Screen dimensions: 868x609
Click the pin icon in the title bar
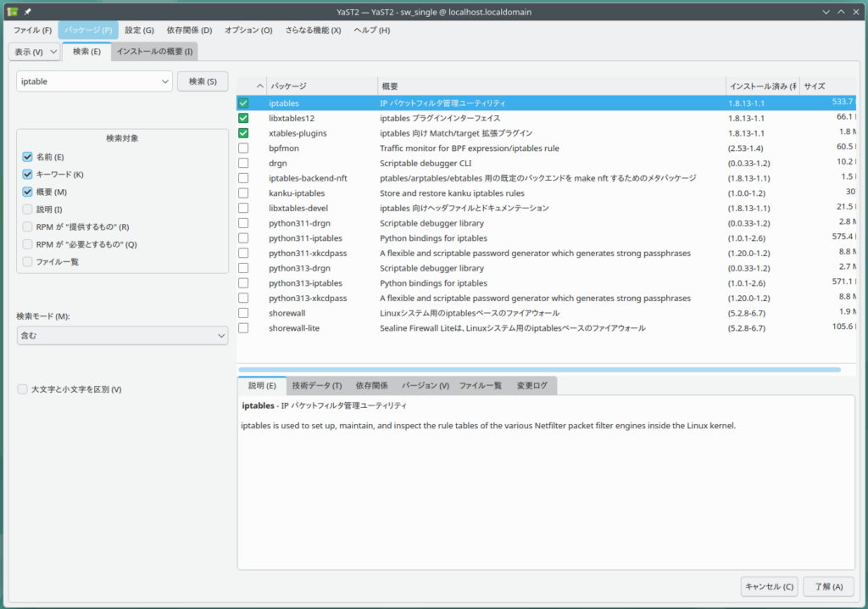point(27,10)
